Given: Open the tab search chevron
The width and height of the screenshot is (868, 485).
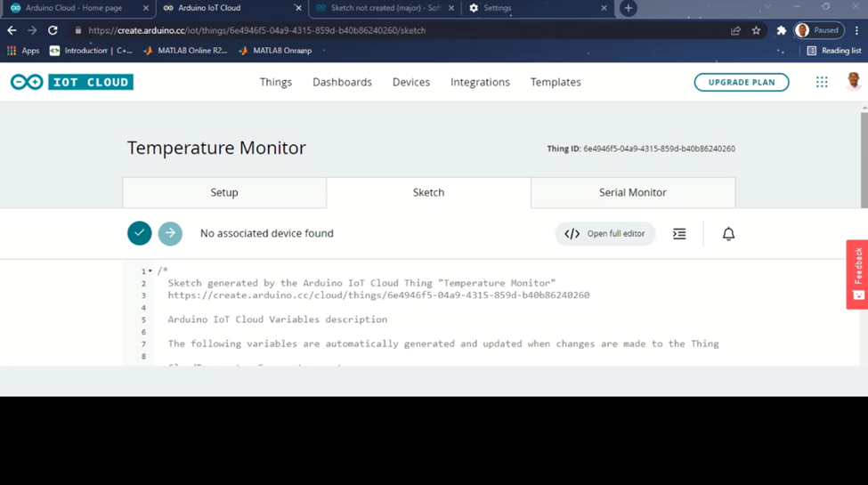Looking at the screenshot, I should click(767, 6).
